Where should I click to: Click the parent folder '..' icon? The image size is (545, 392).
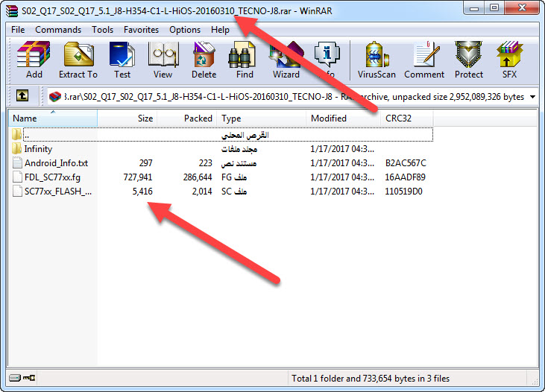pyautogui.click(x=16, y=134)
